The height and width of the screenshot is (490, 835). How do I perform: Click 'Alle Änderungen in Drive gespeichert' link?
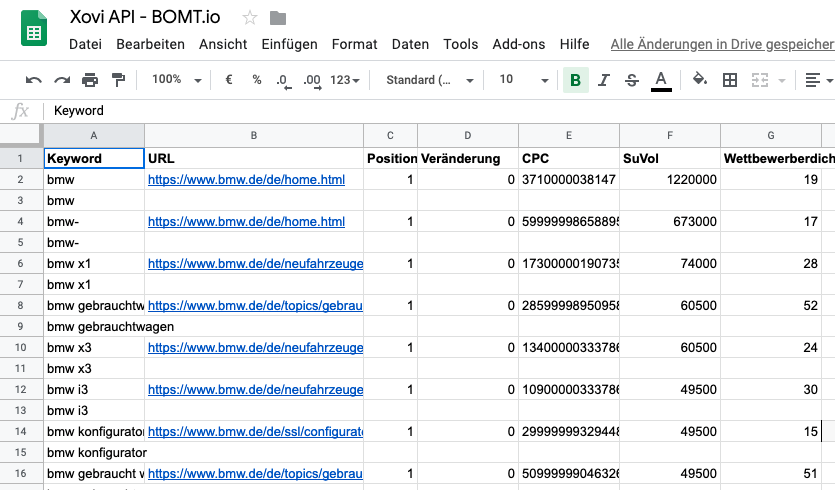click(x=723, y=44)
